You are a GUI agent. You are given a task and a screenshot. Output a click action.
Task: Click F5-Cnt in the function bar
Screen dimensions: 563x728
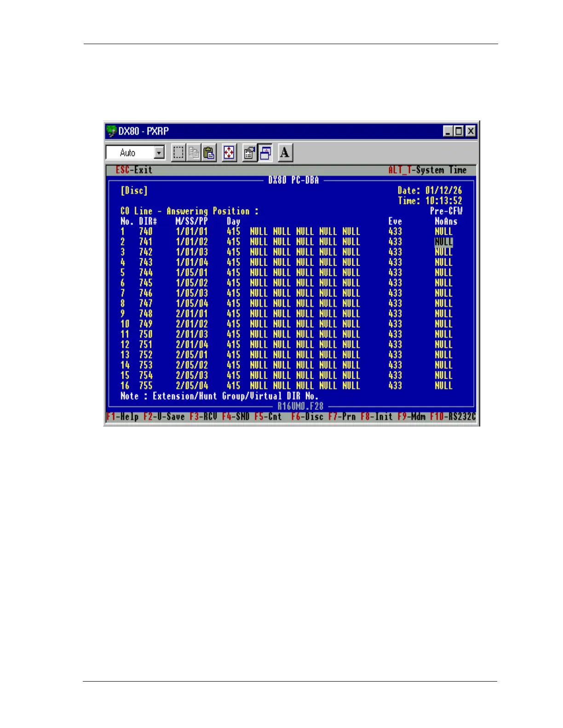point(268,417)
